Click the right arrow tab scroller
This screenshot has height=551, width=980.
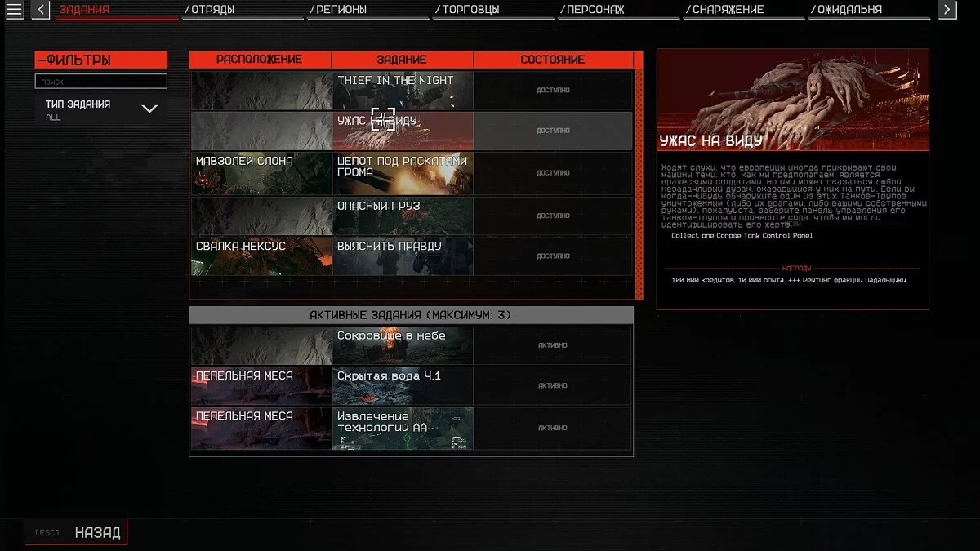(x=947, y=10)
